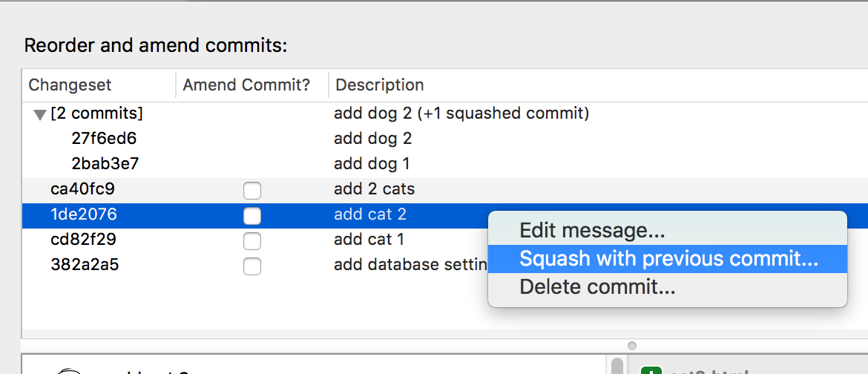Image resolution: width=868 pixels, height=374 pixels.
Task: Enable amend checkbox for cd82f29
Action: [252, 241]
